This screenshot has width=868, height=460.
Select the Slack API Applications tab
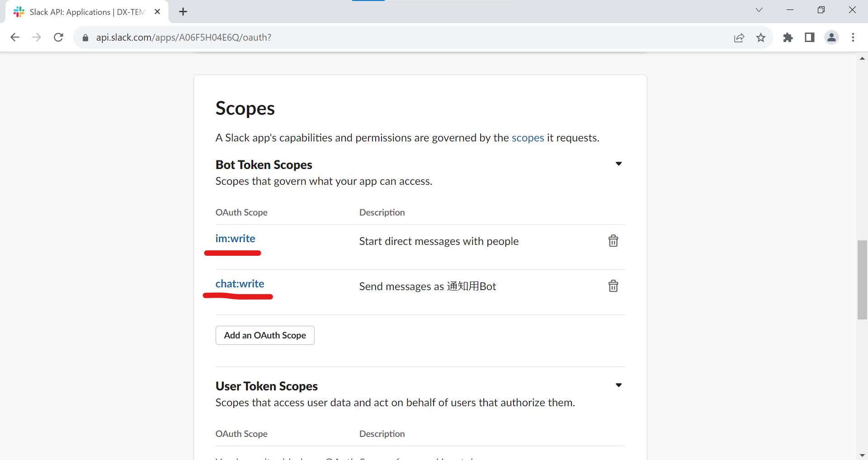pos(87,12)
